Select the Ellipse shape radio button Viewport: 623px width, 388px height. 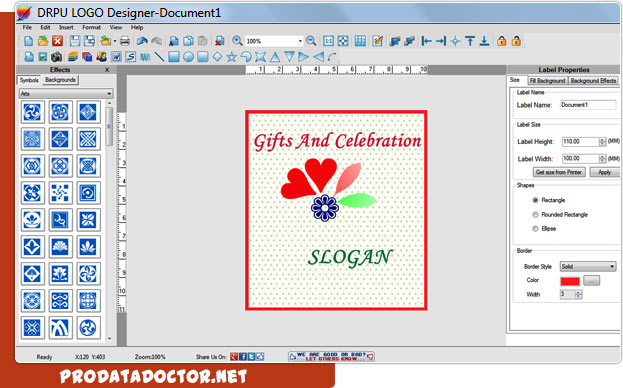[535, 229]
